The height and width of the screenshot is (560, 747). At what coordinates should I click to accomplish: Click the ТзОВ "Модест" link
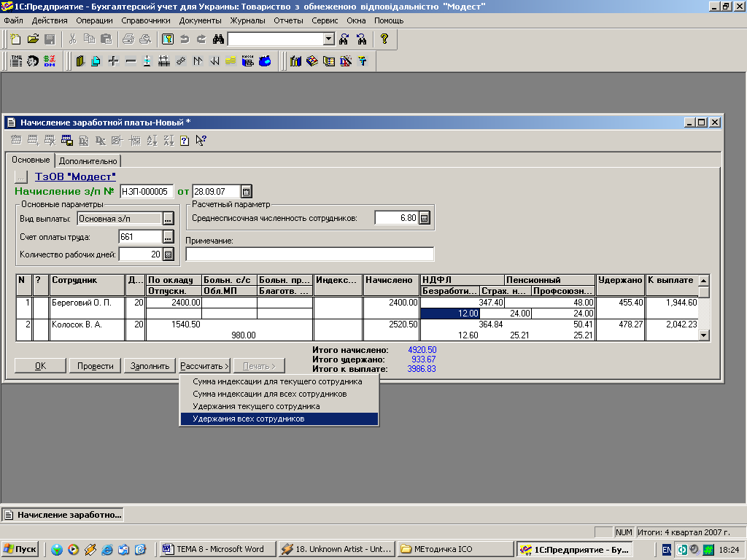[x=75, y=176]
